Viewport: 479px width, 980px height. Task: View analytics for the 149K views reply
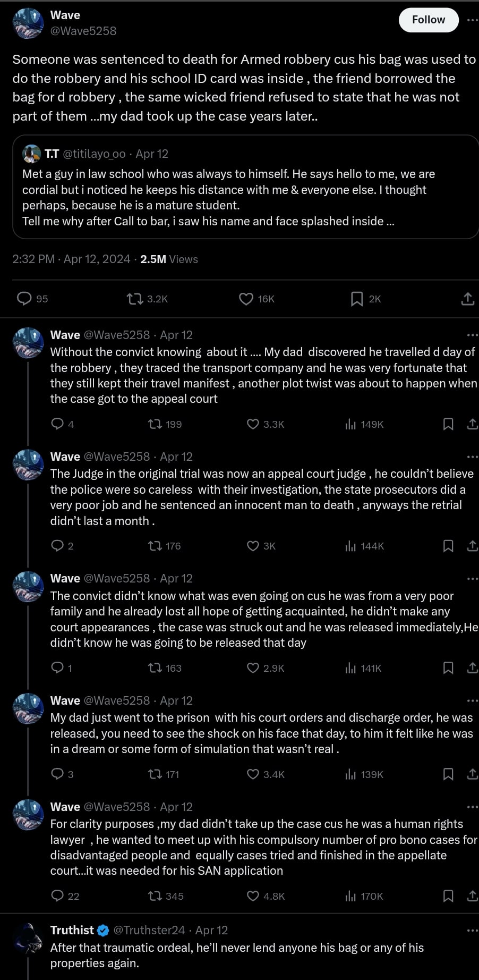click(x=350, y=424)
